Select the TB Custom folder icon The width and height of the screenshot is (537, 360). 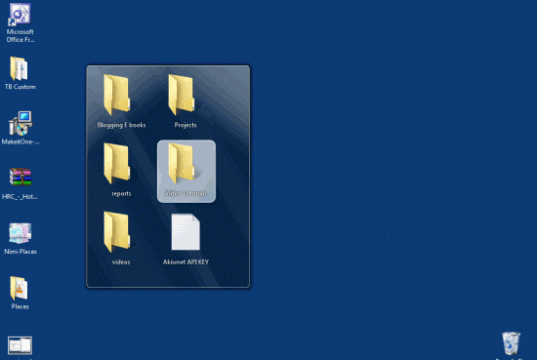19,69
